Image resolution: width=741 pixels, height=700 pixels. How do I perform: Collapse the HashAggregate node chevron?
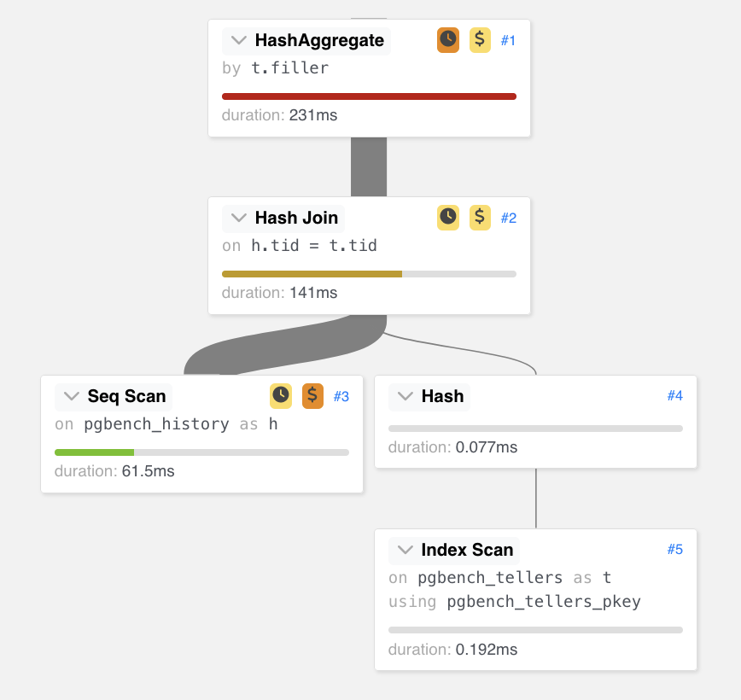point(239,40)
